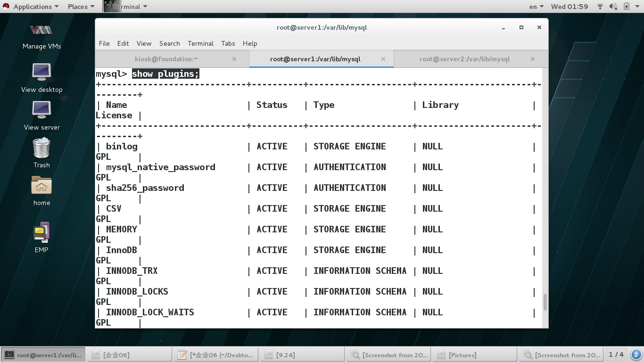Open the View server desktop icon

click(41, 116)
